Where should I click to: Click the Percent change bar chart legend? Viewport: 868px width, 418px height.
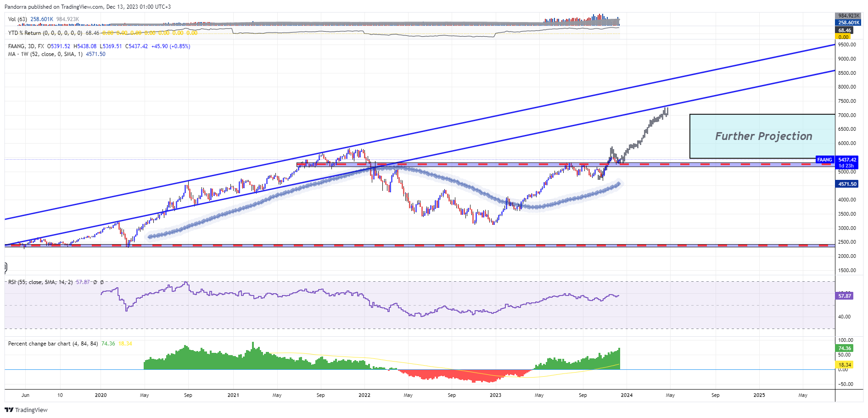pyautogui.click(x=53, y=344)
